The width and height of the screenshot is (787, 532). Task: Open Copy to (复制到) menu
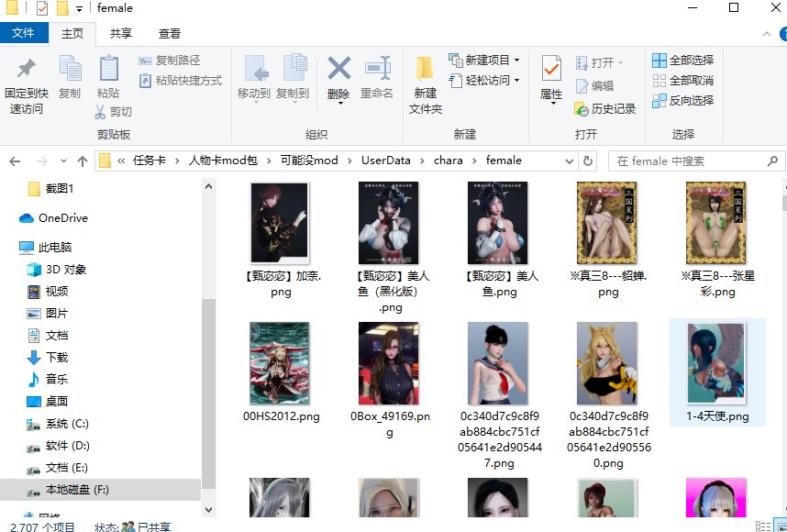293,78
